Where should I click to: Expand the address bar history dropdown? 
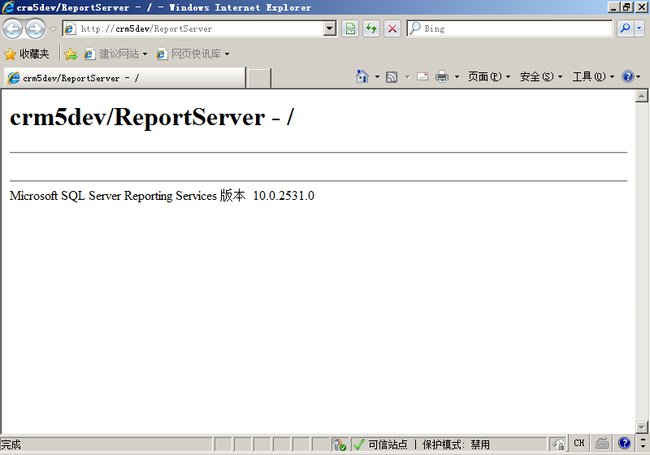(x=330, y=29)
